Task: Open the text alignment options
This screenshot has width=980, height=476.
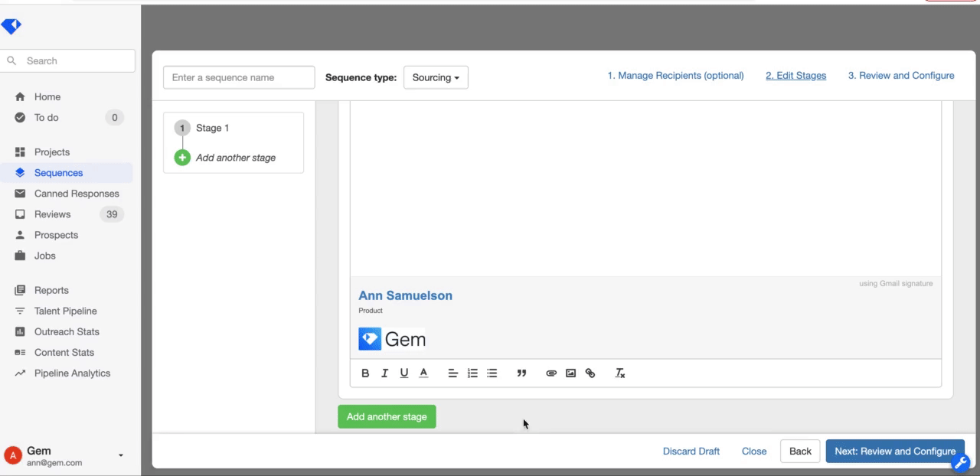Action: click(x=452, y=373)
